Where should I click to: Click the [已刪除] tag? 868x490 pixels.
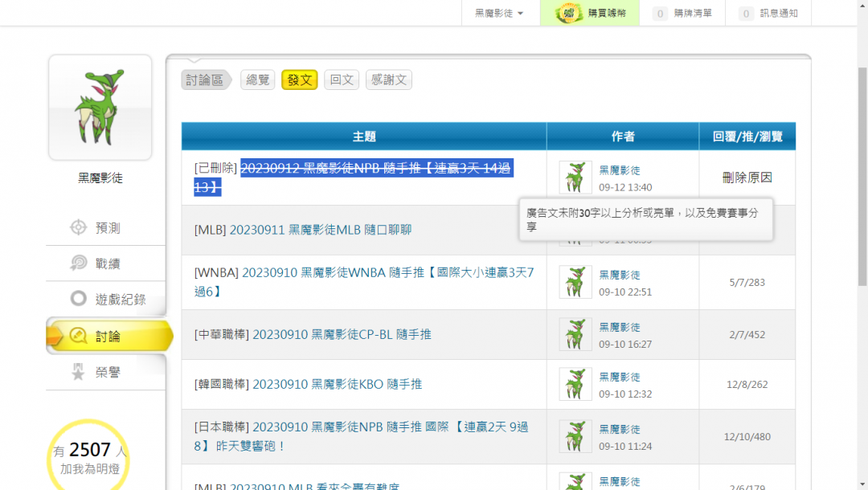point(216,168)
